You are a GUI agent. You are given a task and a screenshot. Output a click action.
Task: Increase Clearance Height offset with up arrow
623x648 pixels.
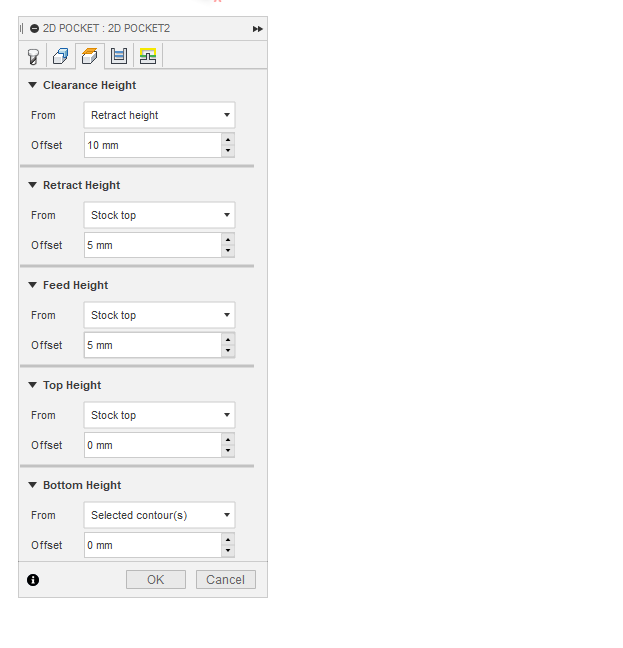pyautogui.click(x=228, y=139)
